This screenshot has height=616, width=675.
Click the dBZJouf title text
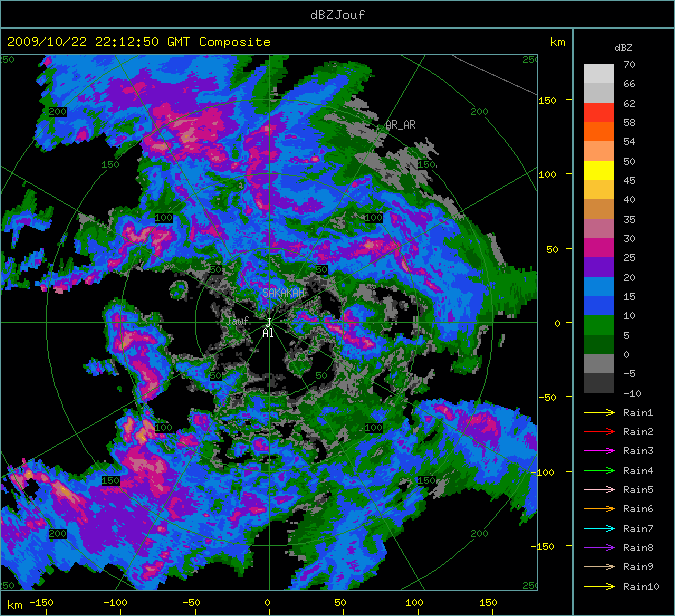coord(338,15)
